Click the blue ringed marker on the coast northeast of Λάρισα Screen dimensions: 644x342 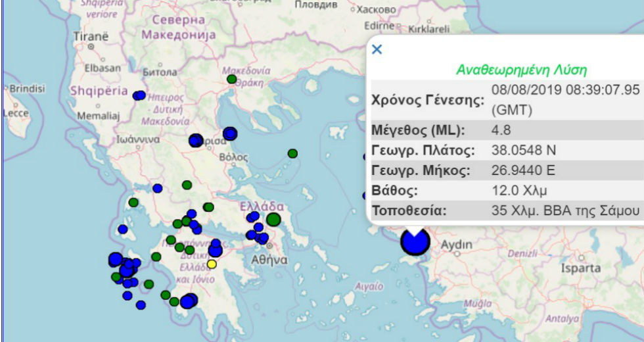230,134
